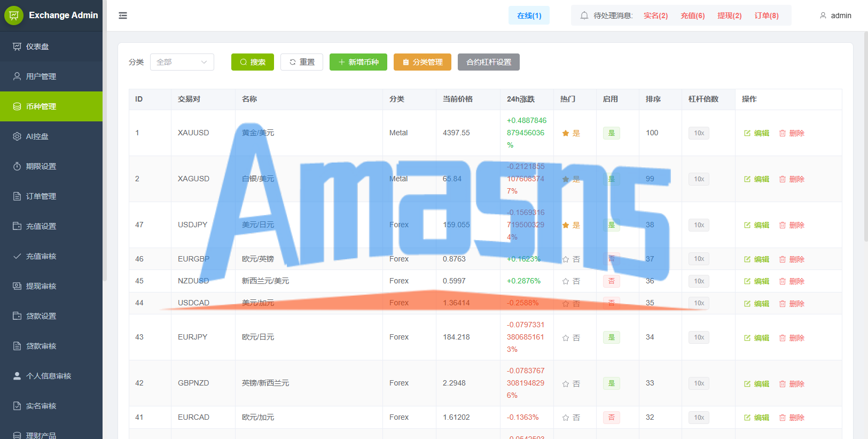The width and height of the screenshot is (868, 439).
Task: Toggle hot star for EURJPY row
Action: click(x=566, y=338)
